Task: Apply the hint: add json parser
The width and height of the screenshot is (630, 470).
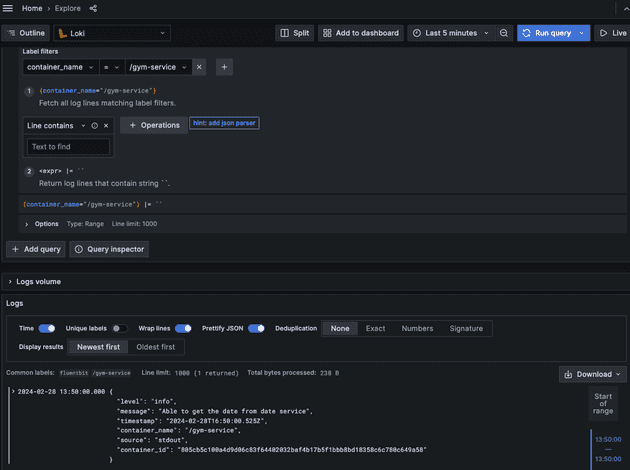Action: 224,123
